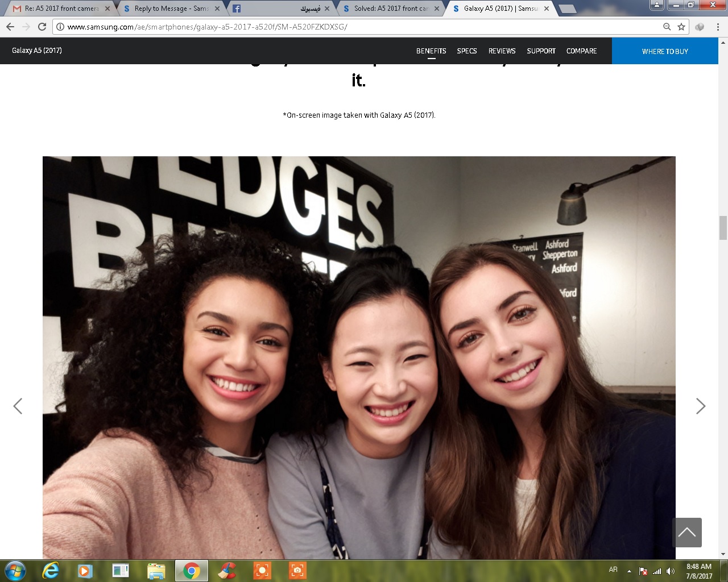Click the address bar URL field
This screenshot has width=728, height=582.
pyautogui.click(x=341, y=27)
